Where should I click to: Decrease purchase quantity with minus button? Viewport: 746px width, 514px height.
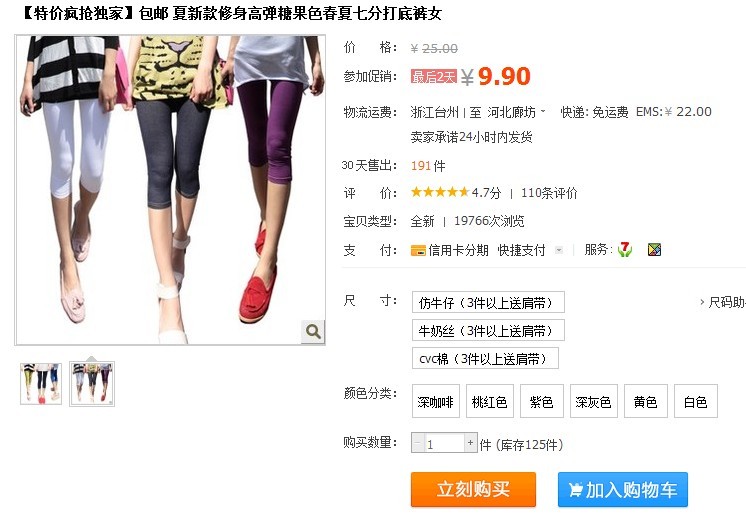tap(417, 443)
